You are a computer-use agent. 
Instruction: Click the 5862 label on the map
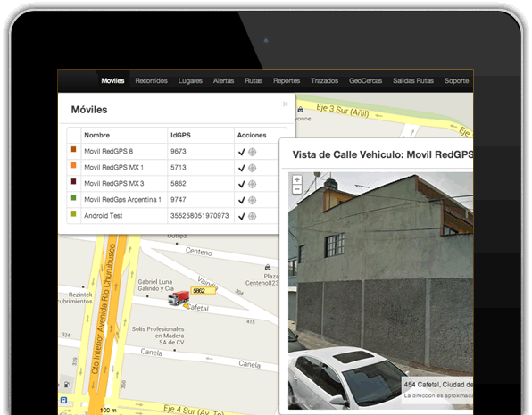pyautogui.click(x=204, y=291)
